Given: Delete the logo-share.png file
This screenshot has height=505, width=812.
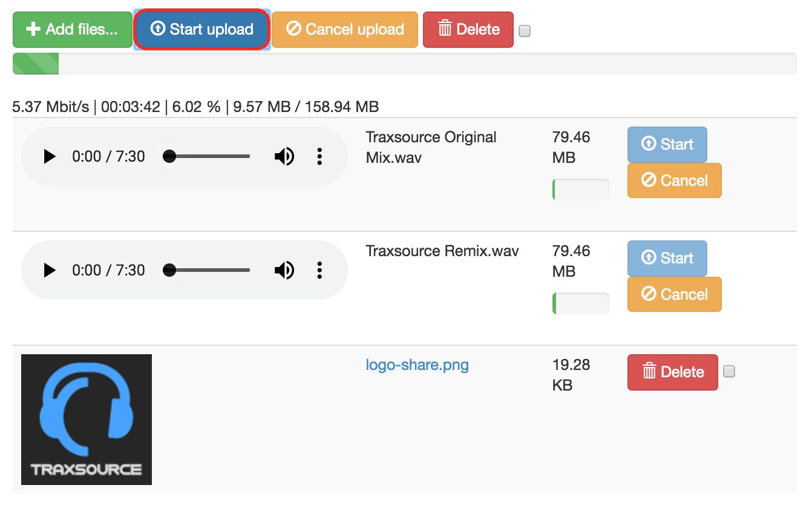Looking at the screenshot, I should 672,372.
